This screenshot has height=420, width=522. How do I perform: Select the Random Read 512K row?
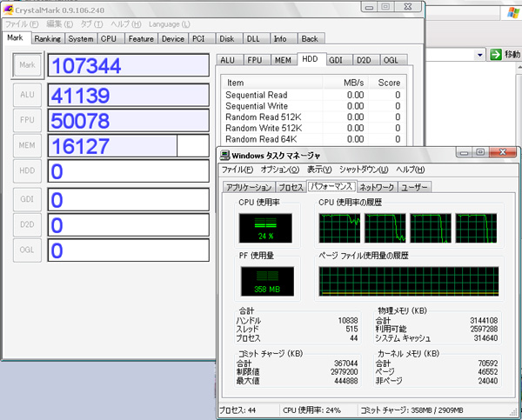(313, 117)
